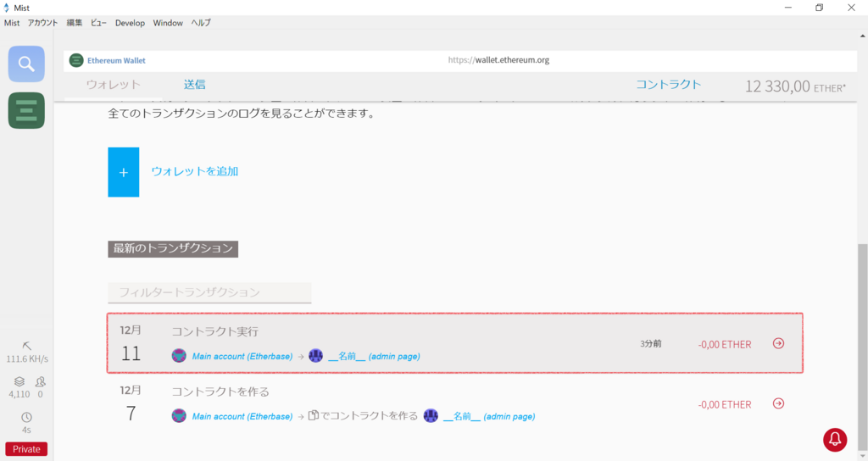Open the red notification bell
Image resolution: width=868 pixels, height=461 pixels.
[x=835, y=440]
